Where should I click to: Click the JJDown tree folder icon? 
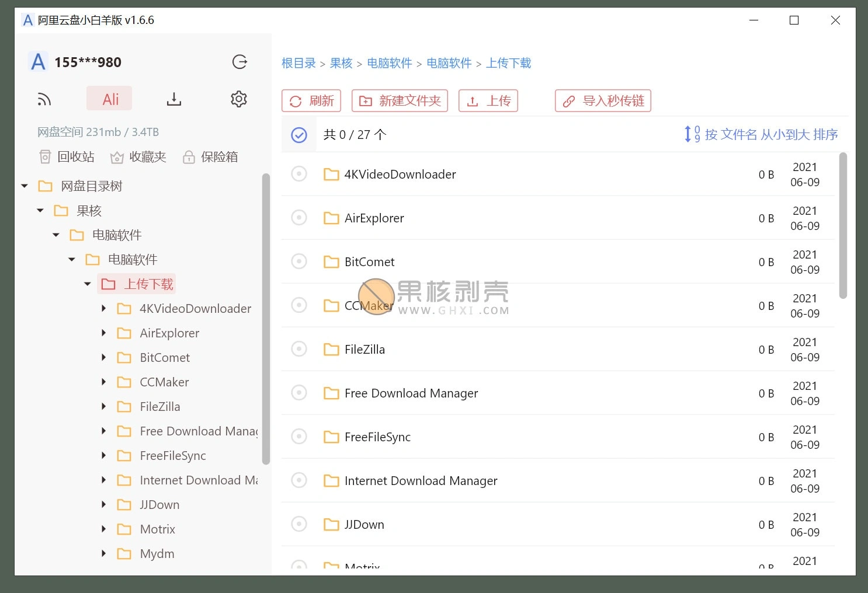124,505
